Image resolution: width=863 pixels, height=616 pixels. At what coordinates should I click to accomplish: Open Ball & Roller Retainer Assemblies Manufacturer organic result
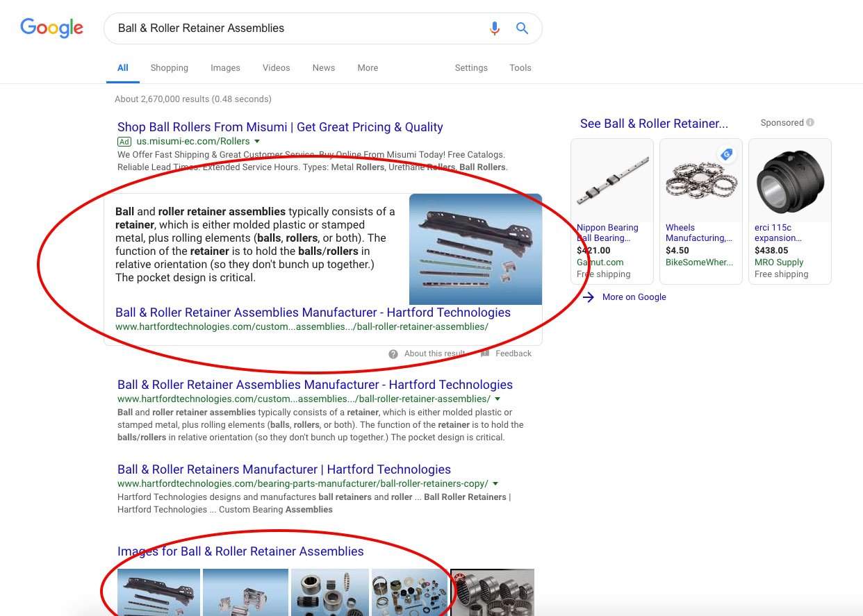[x=315, y=385]
